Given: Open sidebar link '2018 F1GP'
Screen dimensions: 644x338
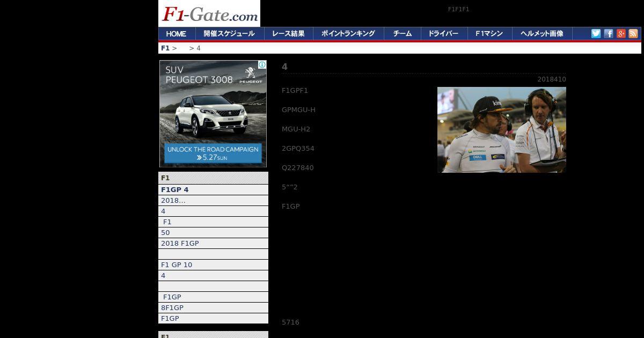Looking at the screenshot, I should click(x=213, y=244).
